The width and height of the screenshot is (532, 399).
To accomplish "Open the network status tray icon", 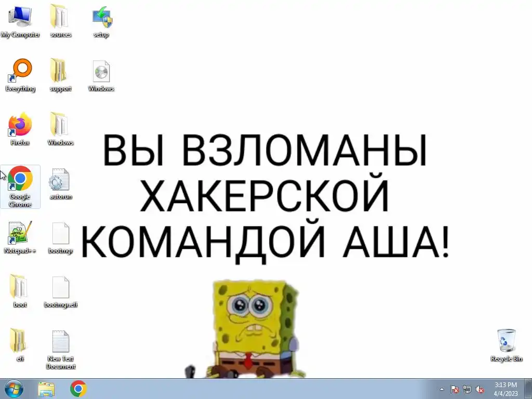I will (x=467, y=389).
